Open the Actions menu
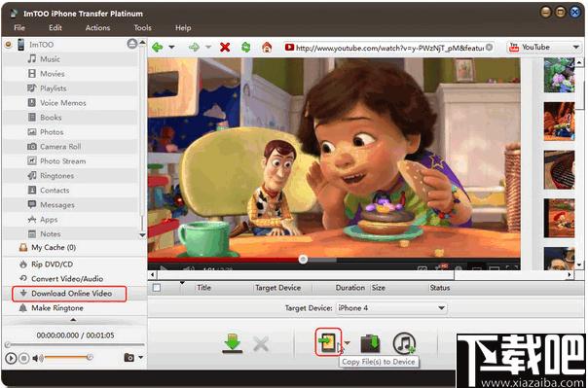This screenshot has width=588, height=388. point(98,27)
